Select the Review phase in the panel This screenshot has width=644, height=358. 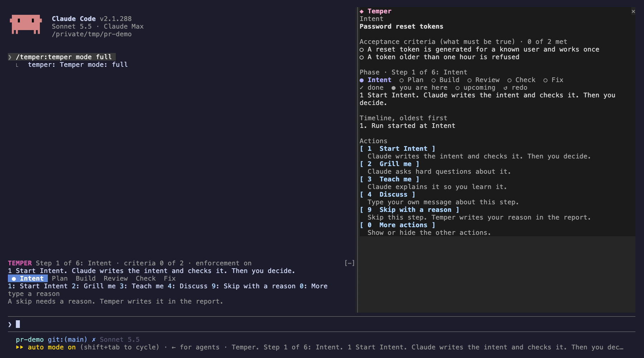pyautogui.click(x=483, y=80)
